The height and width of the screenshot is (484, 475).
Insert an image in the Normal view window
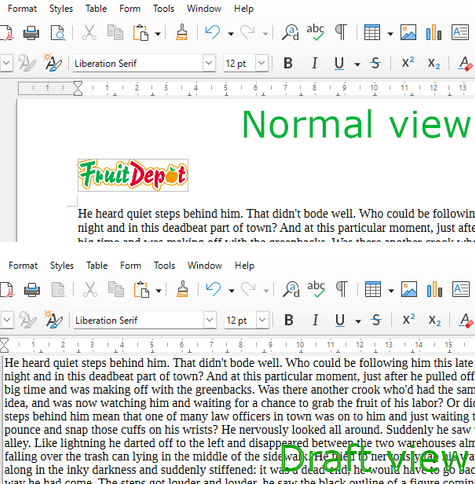[408, 32]
